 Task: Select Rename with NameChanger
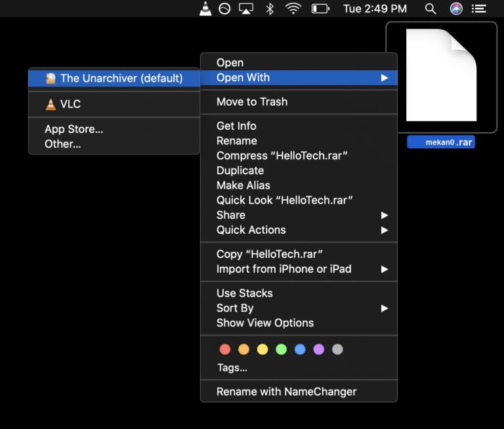point(286,392)
